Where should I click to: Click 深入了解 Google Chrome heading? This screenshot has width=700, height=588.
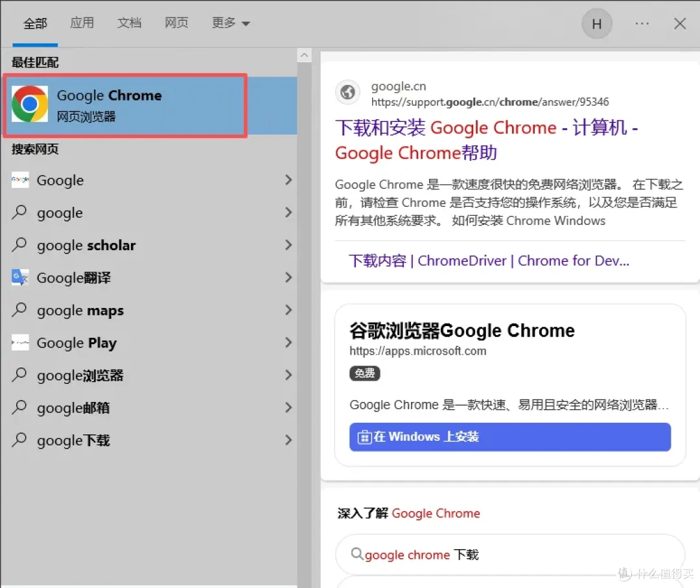click(x=408, y=513)
